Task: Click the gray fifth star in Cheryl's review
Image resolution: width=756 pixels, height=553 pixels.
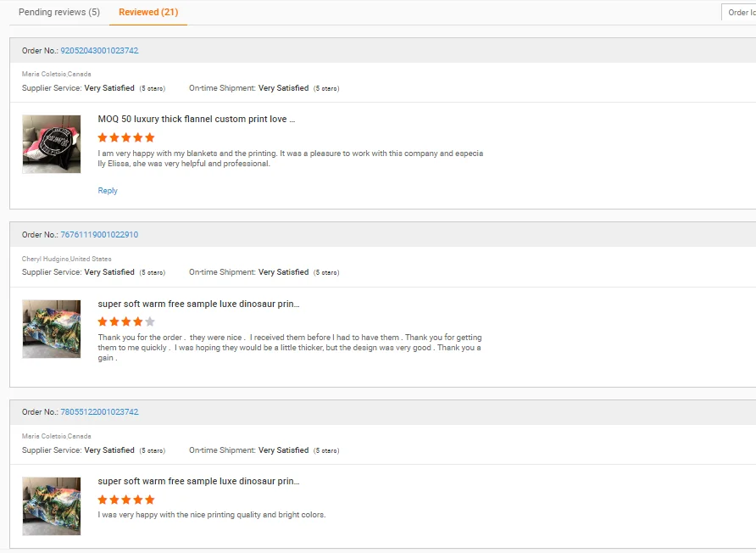Action: coord(150,321)
